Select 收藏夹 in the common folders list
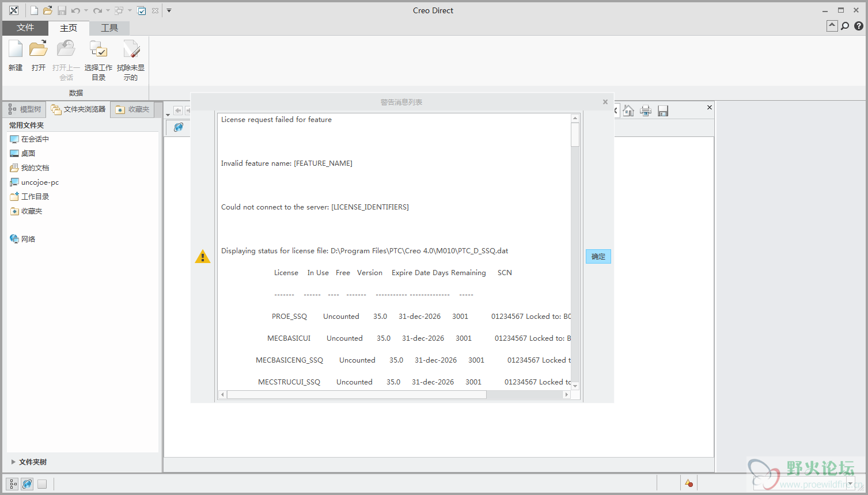 point(26,211)
